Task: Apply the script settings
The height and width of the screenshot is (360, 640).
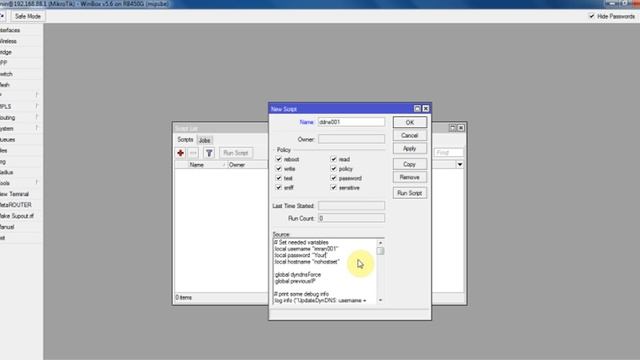Action: click(x=410, y=149)
